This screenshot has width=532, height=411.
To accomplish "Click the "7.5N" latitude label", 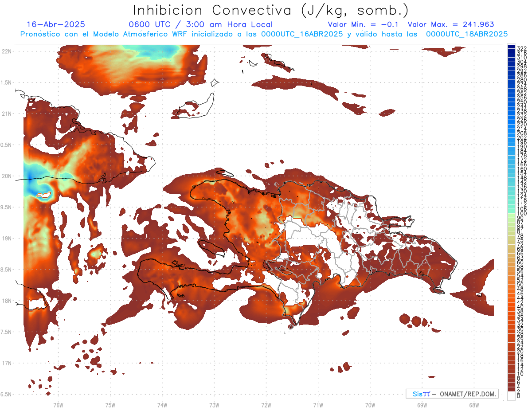I will pos(7,332).
